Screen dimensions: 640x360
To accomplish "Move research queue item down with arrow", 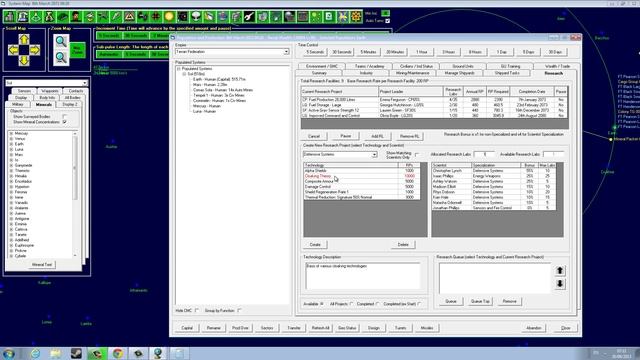I will click(560, 284).
